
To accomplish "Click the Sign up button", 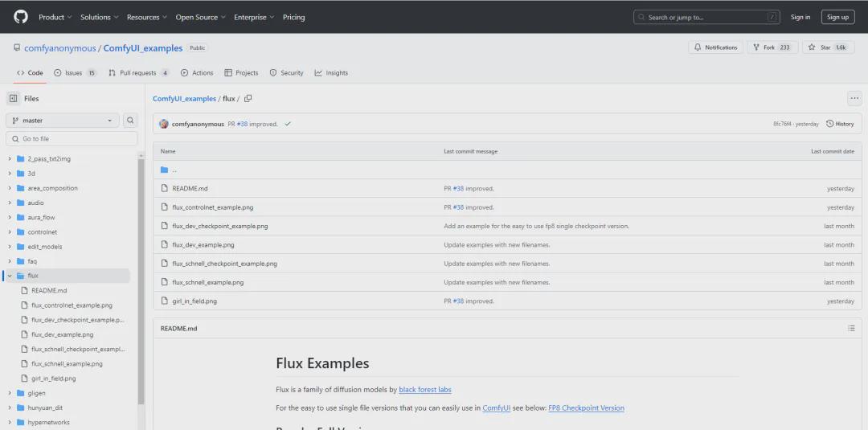I will (837, 17).
